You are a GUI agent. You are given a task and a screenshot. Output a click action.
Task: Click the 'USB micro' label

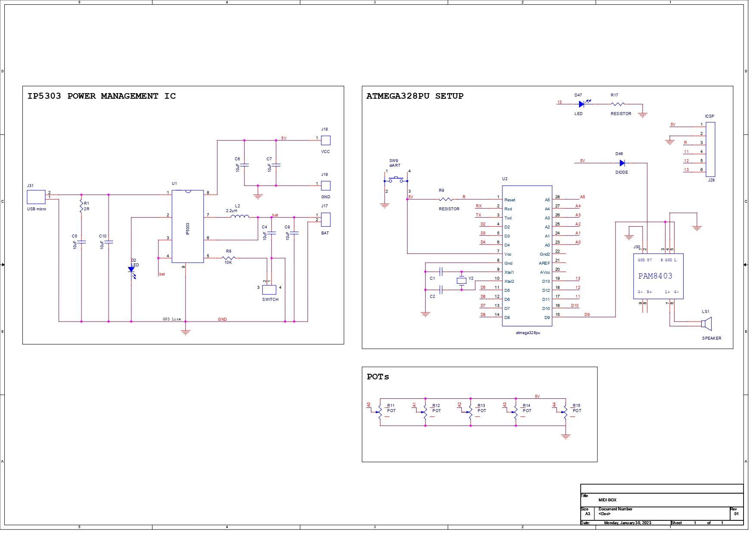tap(37, 209)
